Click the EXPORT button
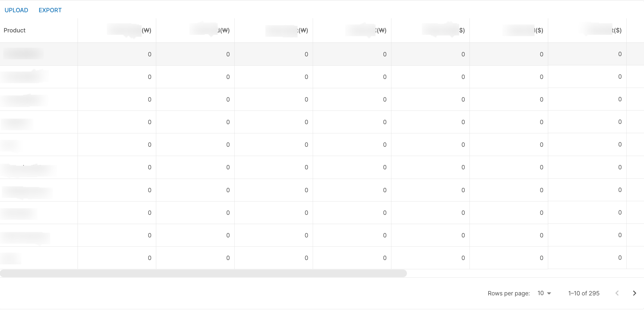644x312 pixels. pos(50,10)
